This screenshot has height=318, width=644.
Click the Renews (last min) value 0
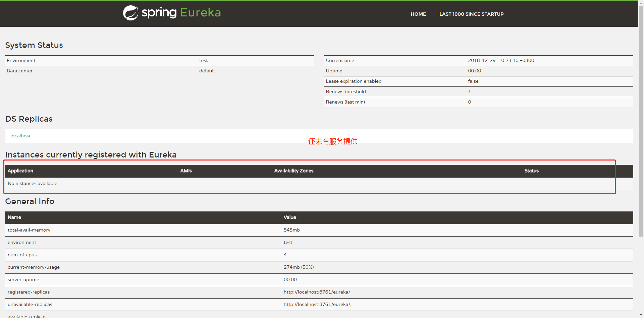(470, 102)
